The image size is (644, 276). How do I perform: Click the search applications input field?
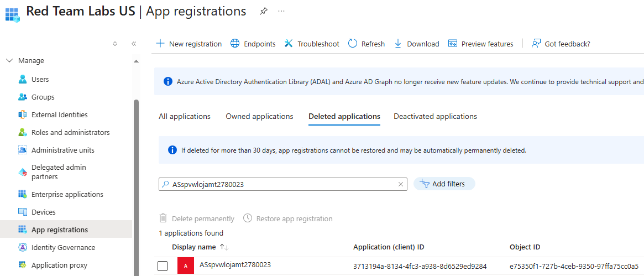pyautogui.click(x=276, y=185)
